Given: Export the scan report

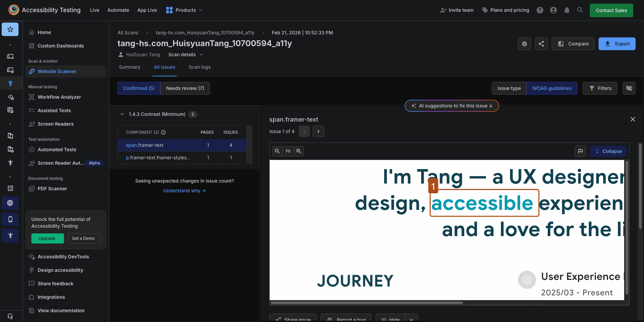Looking at the screenshot, I should tap(617, 44).
